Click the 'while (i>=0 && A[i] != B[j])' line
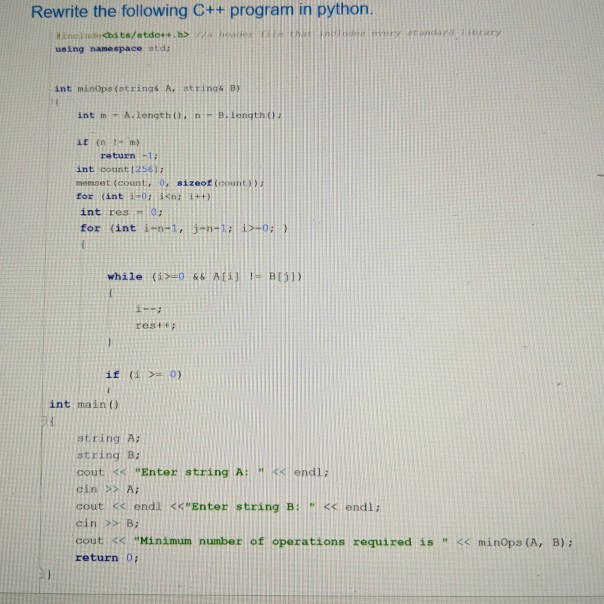604x604 pixels. (x=205, y=277)
